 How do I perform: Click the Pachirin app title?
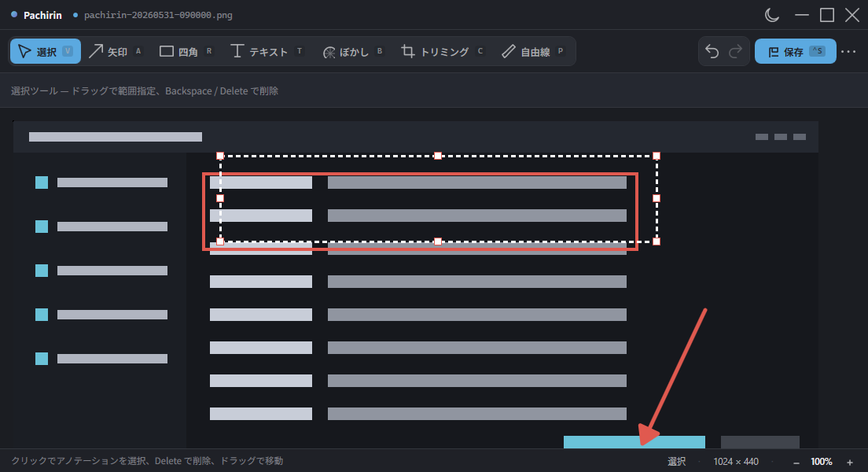point(42,15)
